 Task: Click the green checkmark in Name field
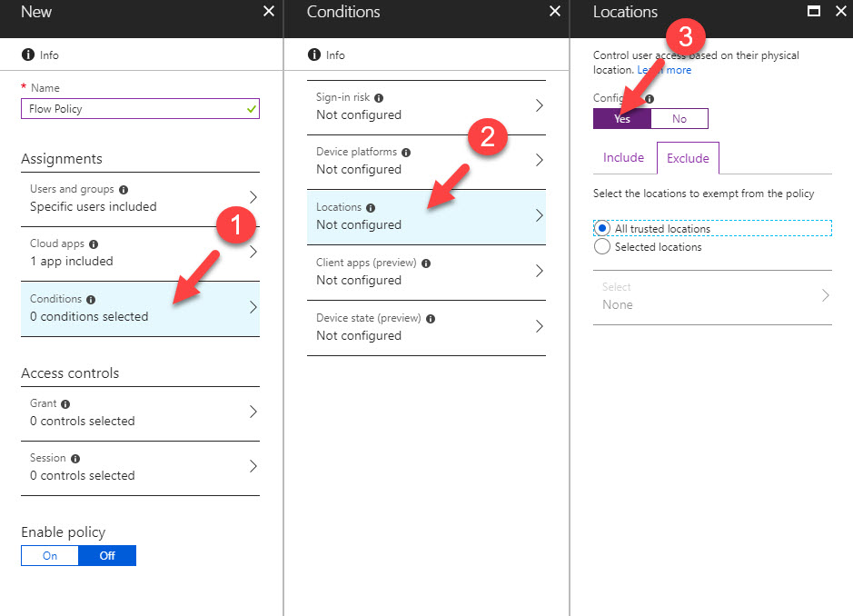(x=252, y=109)
